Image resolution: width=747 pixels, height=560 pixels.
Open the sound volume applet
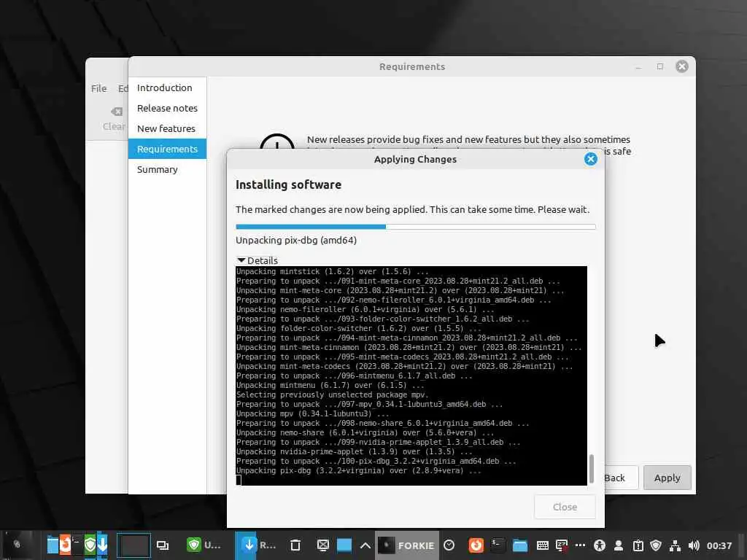pos(694,545)
